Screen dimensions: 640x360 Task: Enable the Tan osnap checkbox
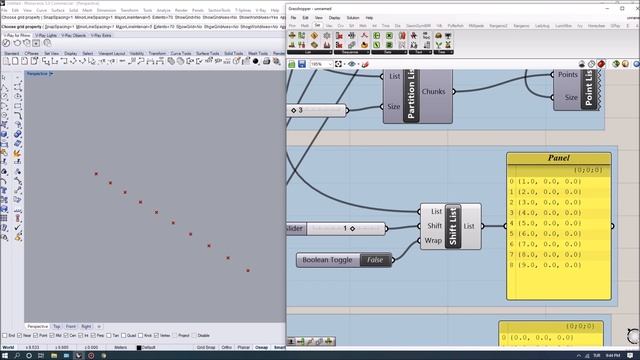point(109,336)
